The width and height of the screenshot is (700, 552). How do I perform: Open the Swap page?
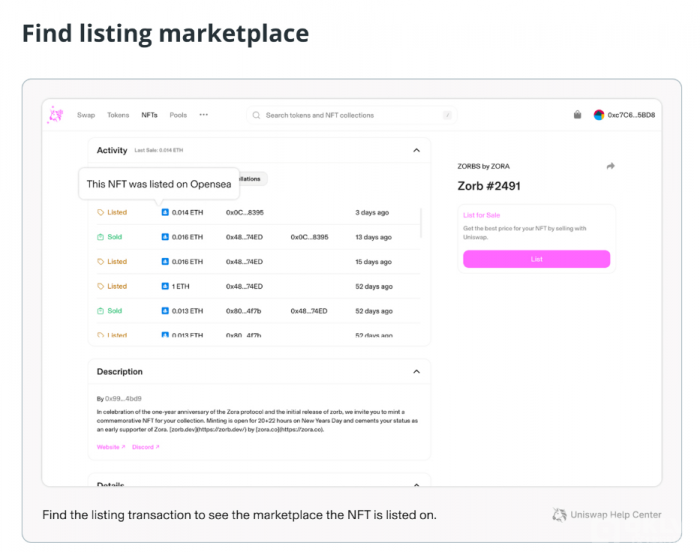(86, 115)
